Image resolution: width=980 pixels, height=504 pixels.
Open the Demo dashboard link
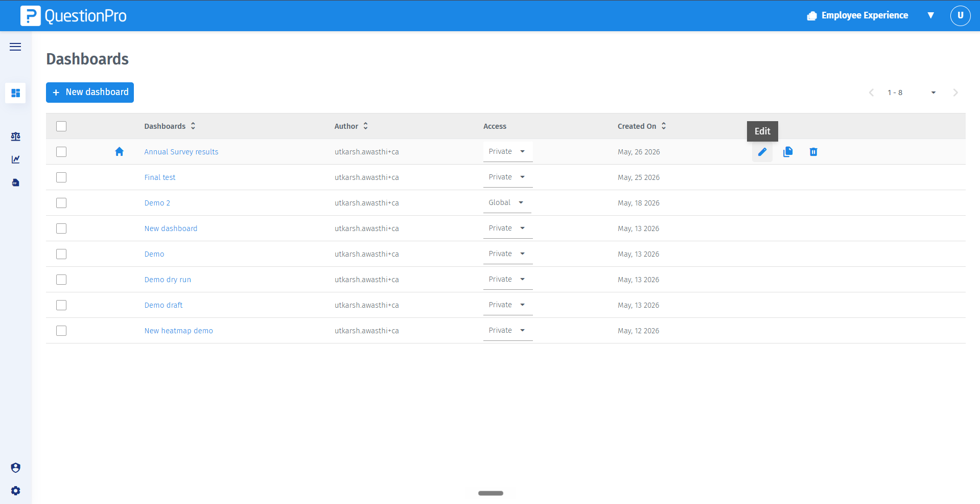[154, 254]
